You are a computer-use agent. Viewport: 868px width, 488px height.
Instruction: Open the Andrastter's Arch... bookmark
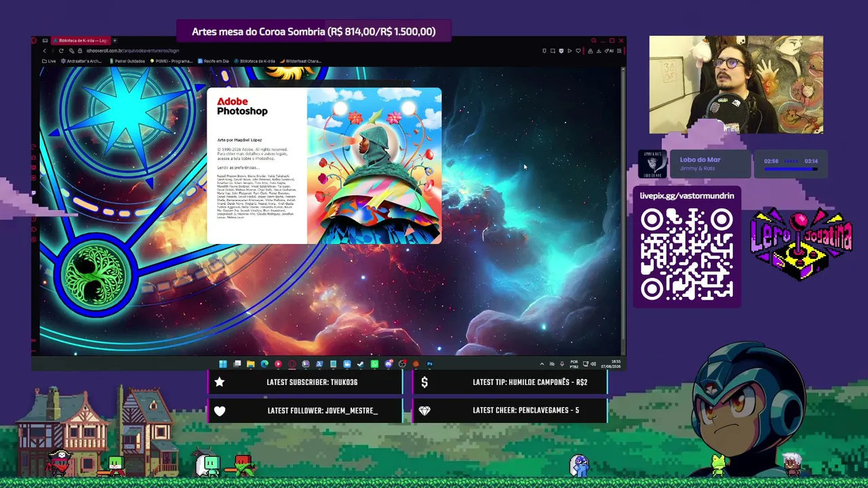click(x=81, y=61)
